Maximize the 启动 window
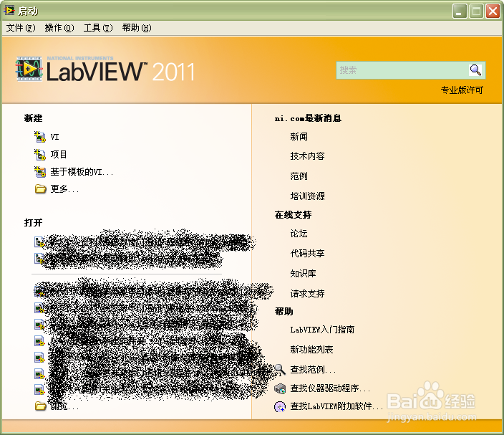The height and width of the screenshot is (435, 504). [476, 11]
